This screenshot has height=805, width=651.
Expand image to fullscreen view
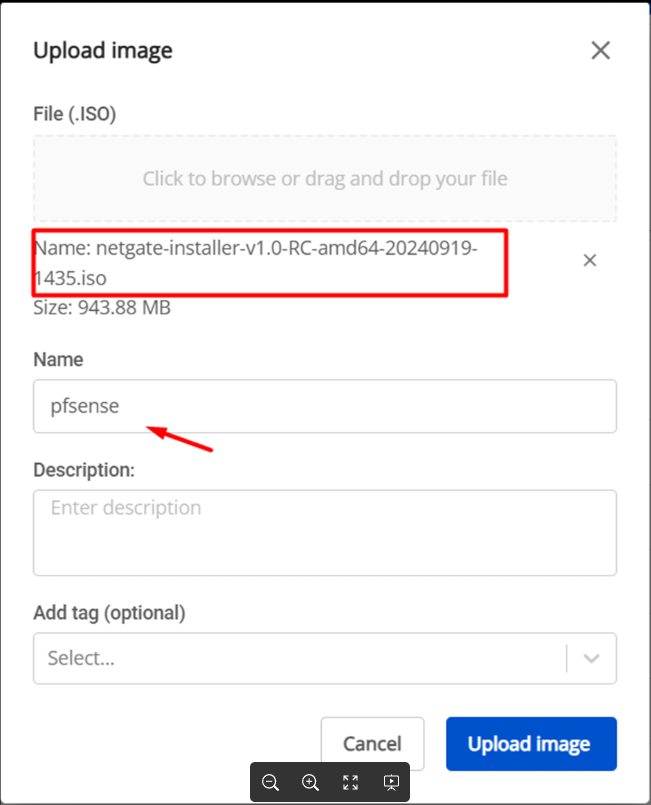(351, 783)
